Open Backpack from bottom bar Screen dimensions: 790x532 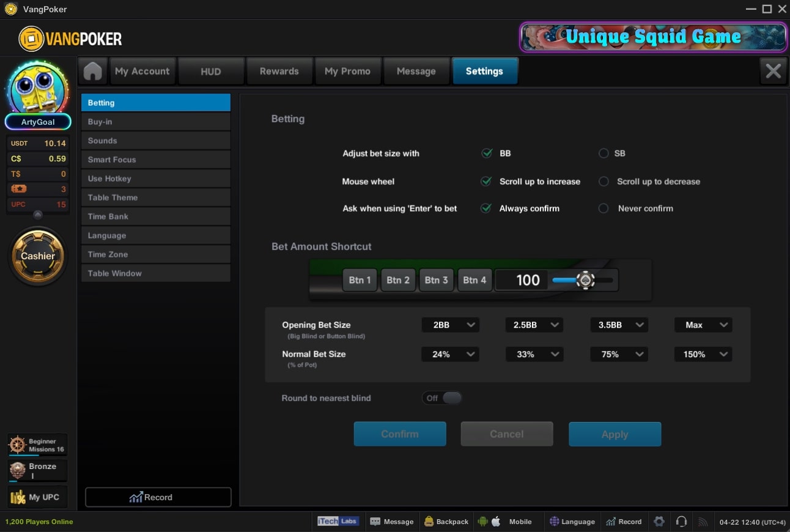pos(446,522)
